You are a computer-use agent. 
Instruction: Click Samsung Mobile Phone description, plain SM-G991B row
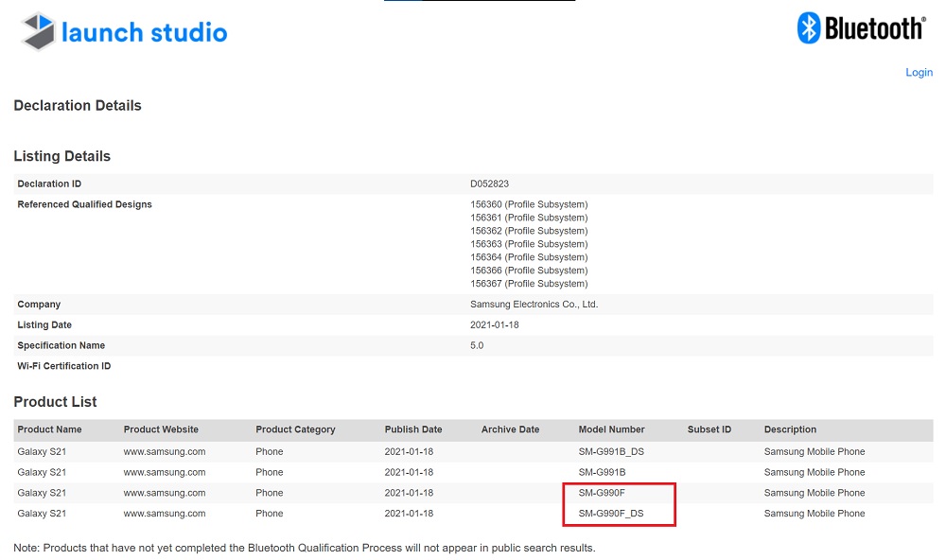coord(815,473)
